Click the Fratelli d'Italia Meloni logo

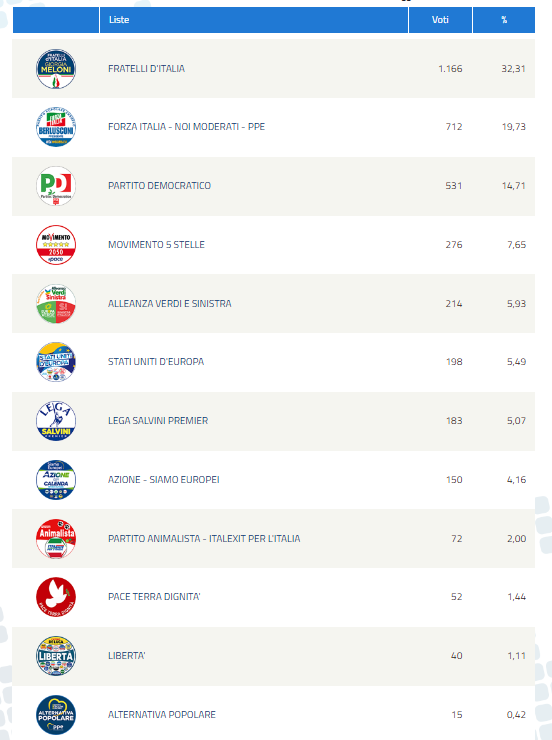click(56, 69)
